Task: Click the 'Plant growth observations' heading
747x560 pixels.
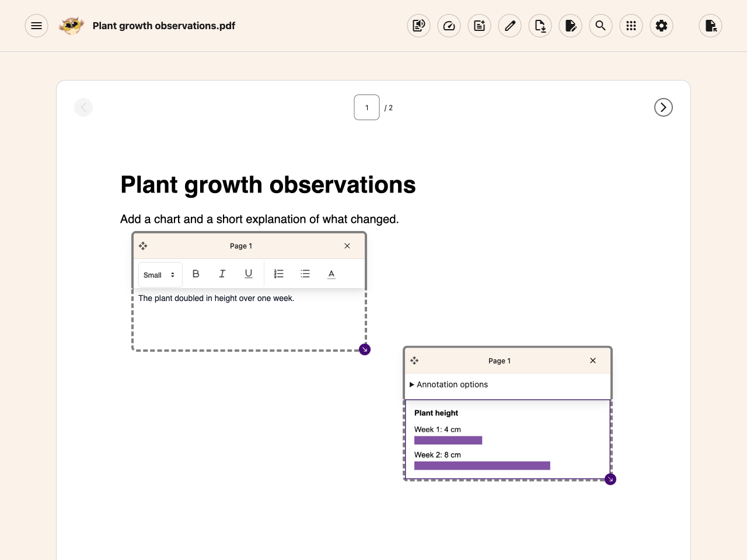Action: click(268, 185)
